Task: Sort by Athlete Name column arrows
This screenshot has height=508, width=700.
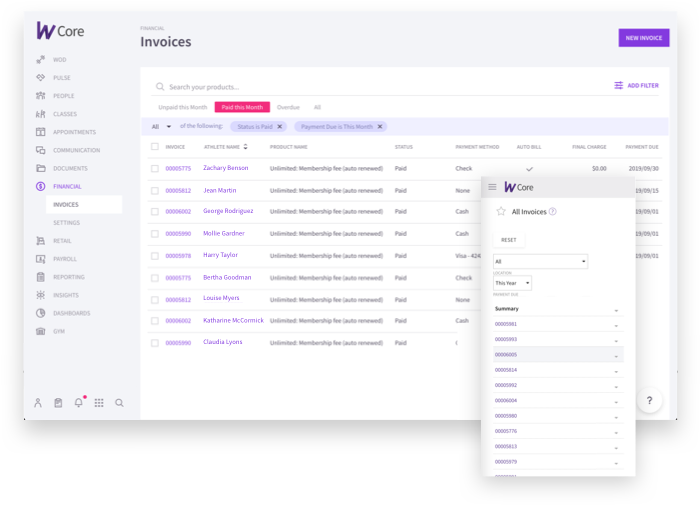Action: (x=246, y=147)
